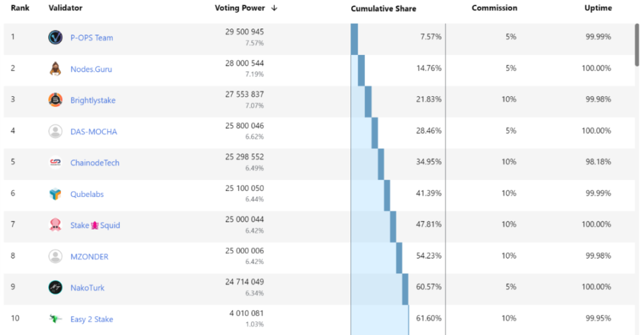
Task: Click the MZONDER placeholder avatar icon
Action: coord(56,257)
